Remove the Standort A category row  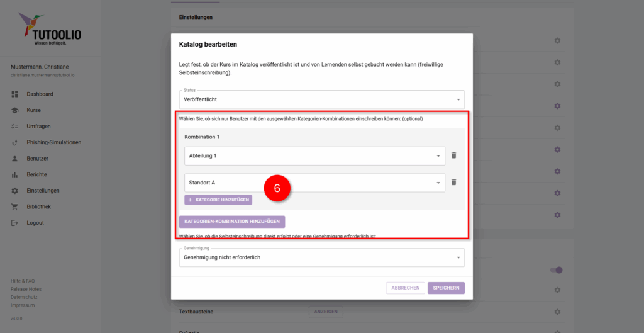click(453, 183)
